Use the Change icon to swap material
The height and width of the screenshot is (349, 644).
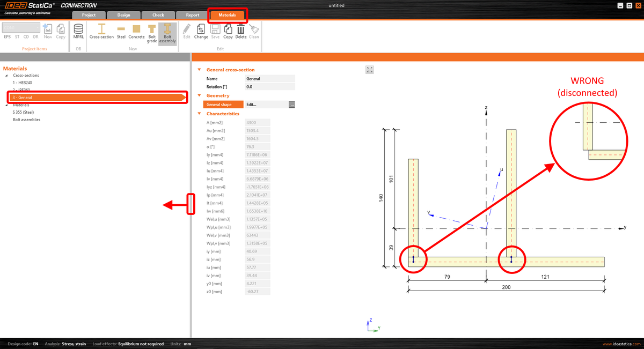tap(201, 29)
